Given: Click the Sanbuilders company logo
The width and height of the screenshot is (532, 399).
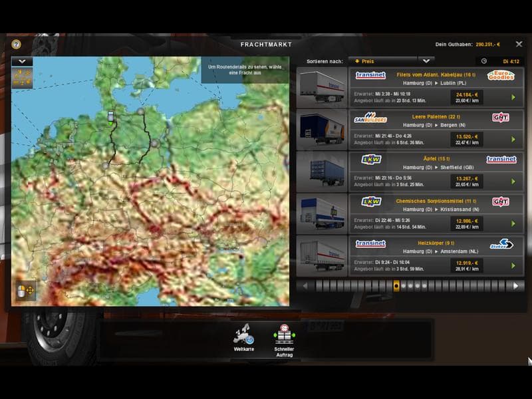Looking at the screenshot, I should (x=370, y=118).
